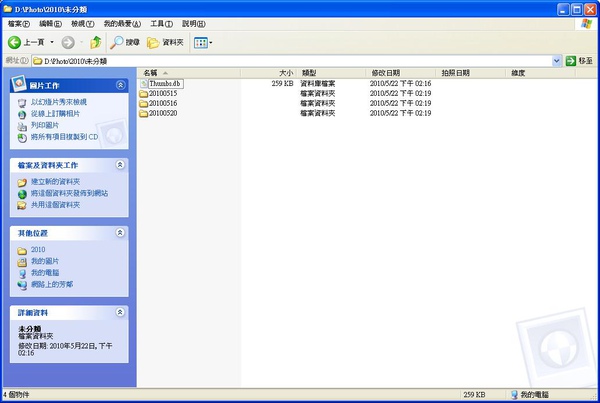Click the grayed Forward arrow icon
Image resolution: width=600 pixels, height=403 pixels.
(x=68, y=42)
